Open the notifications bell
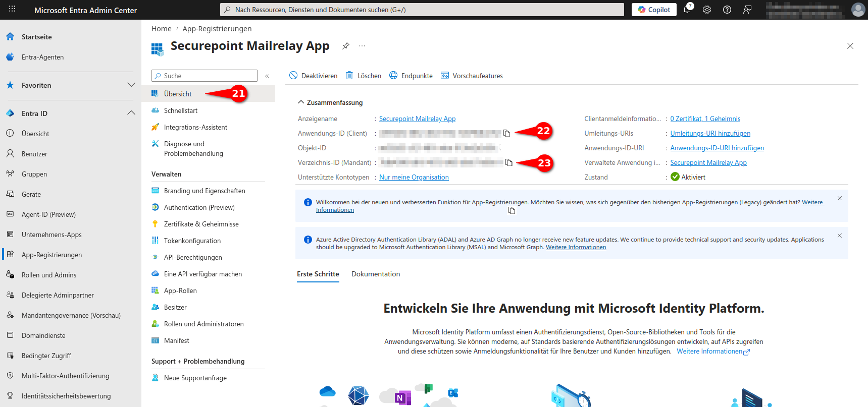 point(687,10)
